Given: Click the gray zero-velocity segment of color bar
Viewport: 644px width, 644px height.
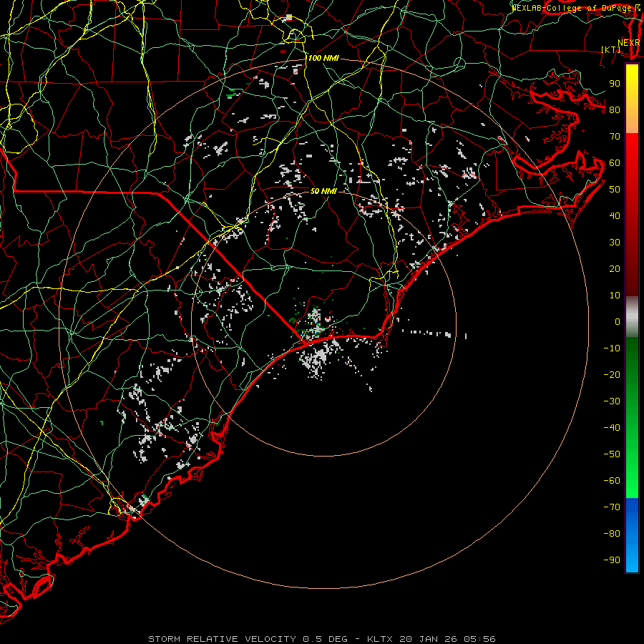Looking at the screenshot, I should pos(632,317).
